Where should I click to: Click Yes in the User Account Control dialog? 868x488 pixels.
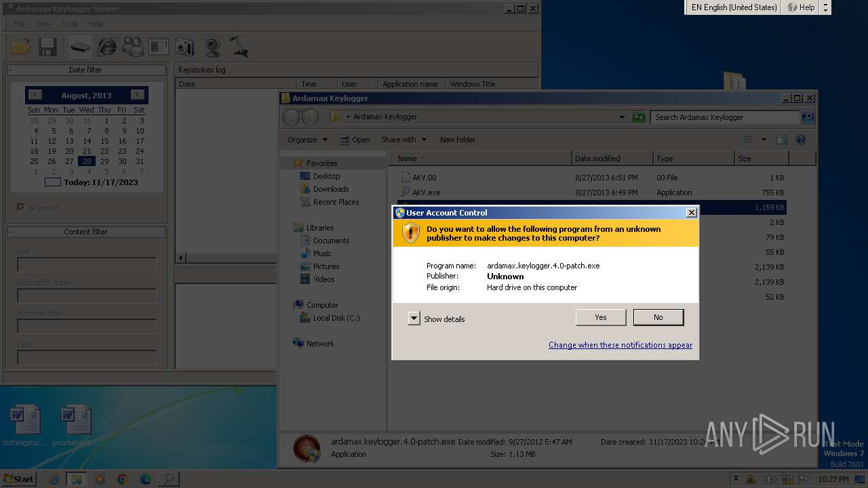tap(600, 317)
